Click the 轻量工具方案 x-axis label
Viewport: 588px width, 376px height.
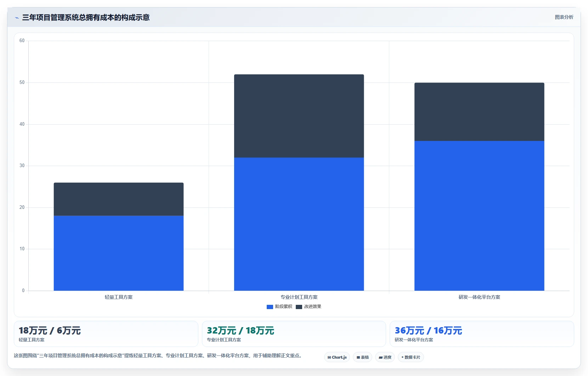(119, 297)
